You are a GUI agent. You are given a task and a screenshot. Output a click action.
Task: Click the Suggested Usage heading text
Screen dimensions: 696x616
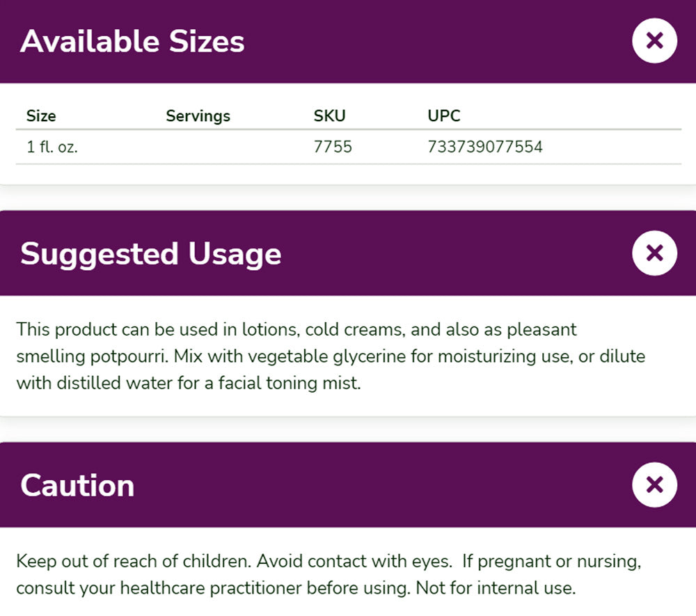pos(150,254)
